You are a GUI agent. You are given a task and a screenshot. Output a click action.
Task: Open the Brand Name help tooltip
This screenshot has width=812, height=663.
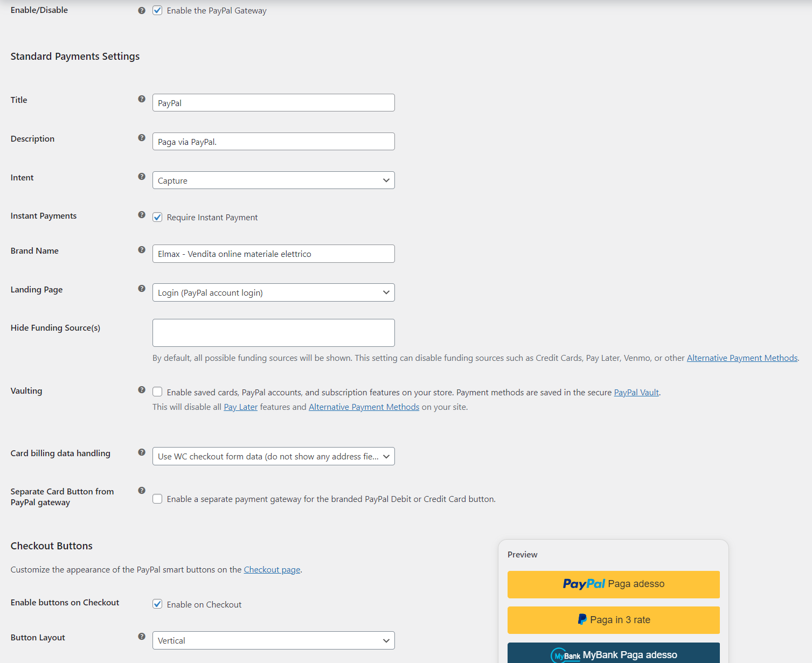click(x=142, y=250)
